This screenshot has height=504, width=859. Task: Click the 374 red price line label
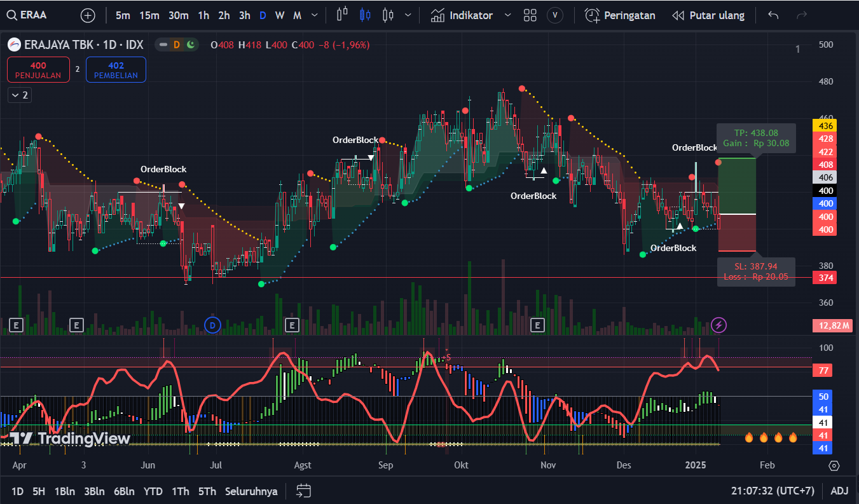[825, 278]
